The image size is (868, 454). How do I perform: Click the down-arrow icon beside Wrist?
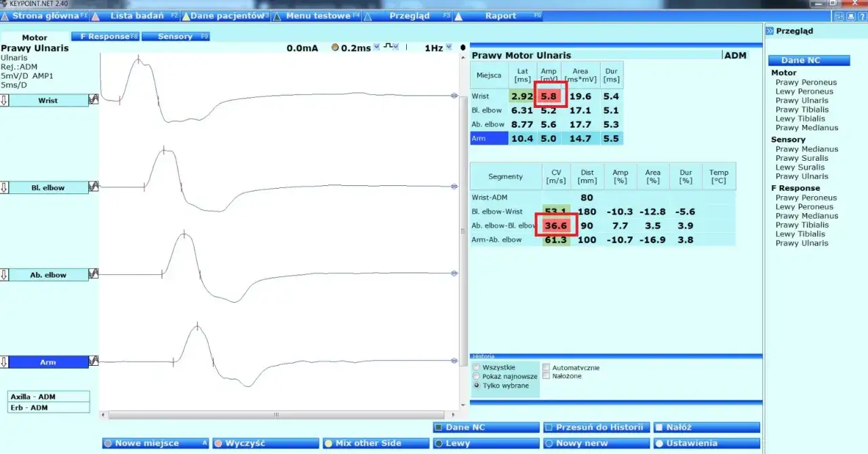4,100
